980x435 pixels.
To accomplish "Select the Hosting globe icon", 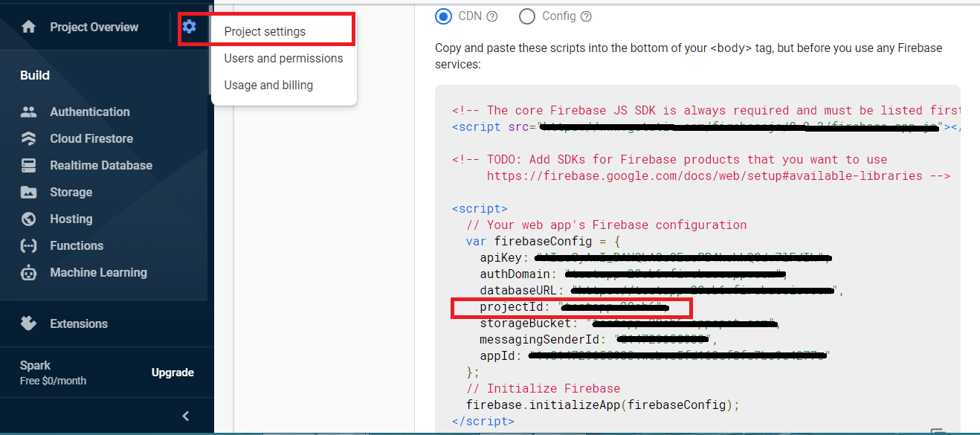I will [28, 219].
